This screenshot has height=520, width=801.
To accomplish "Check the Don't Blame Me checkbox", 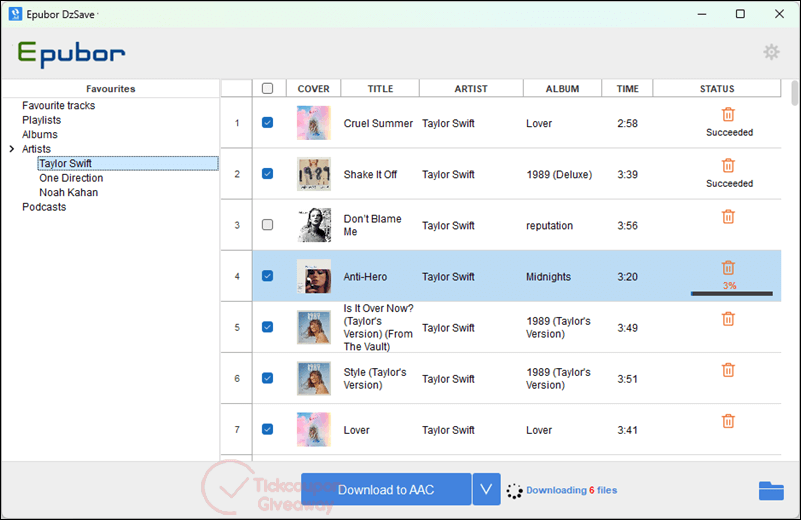I will click(x=267, y=225).
